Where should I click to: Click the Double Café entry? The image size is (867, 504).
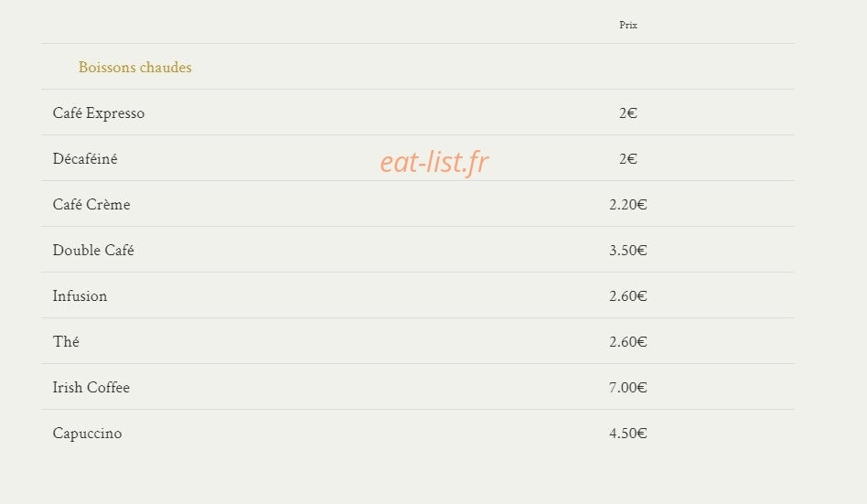pos(93,250)
